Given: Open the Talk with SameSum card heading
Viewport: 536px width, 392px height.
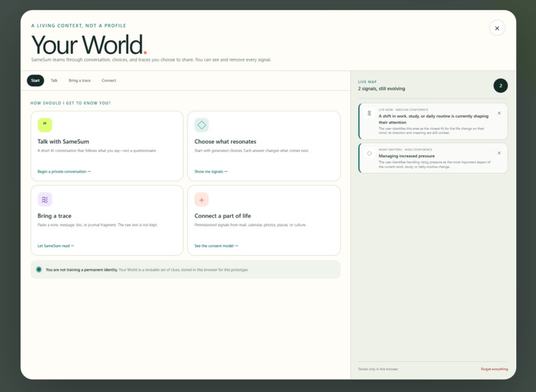Looking at the screenshot, I should [63, 142].
